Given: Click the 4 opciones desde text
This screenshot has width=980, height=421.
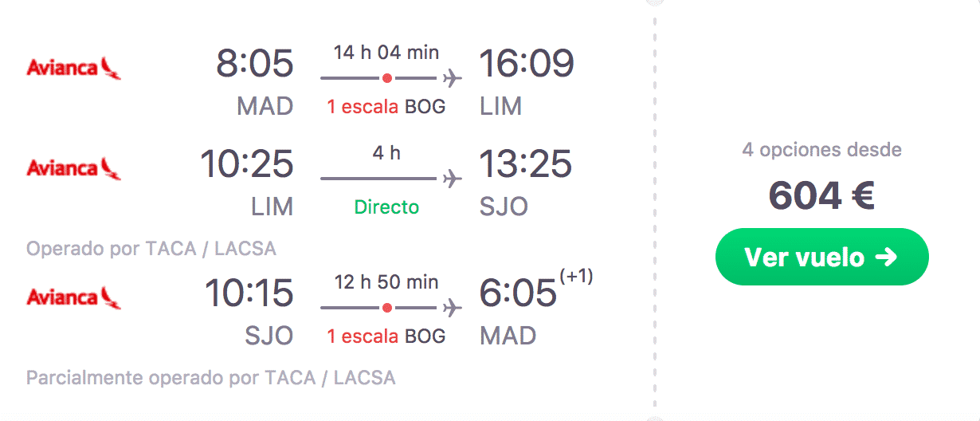Looking at the screenshot, I should tap(821, 149).
